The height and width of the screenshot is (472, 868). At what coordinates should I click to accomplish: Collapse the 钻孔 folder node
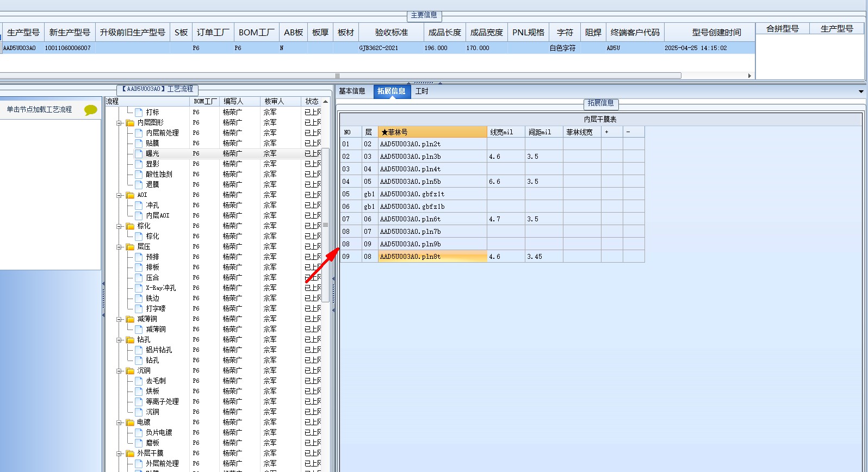pos(119,340)
